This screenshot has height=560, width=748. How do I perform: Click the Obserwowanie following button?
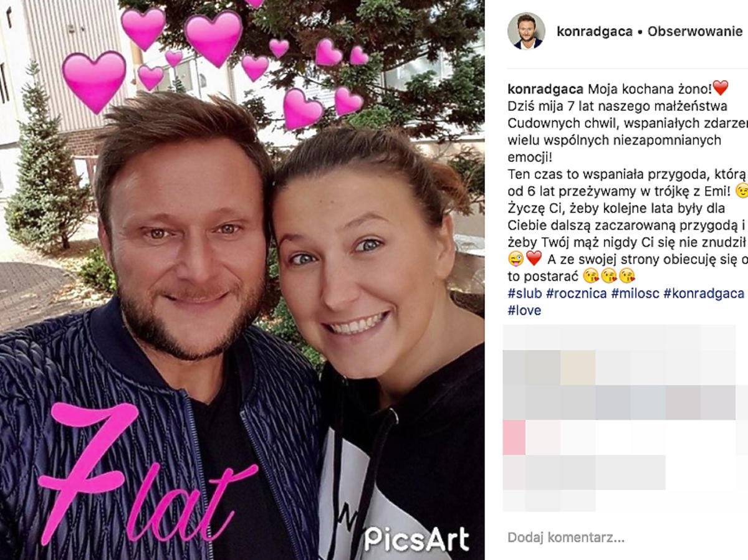[x=695, y=31]
